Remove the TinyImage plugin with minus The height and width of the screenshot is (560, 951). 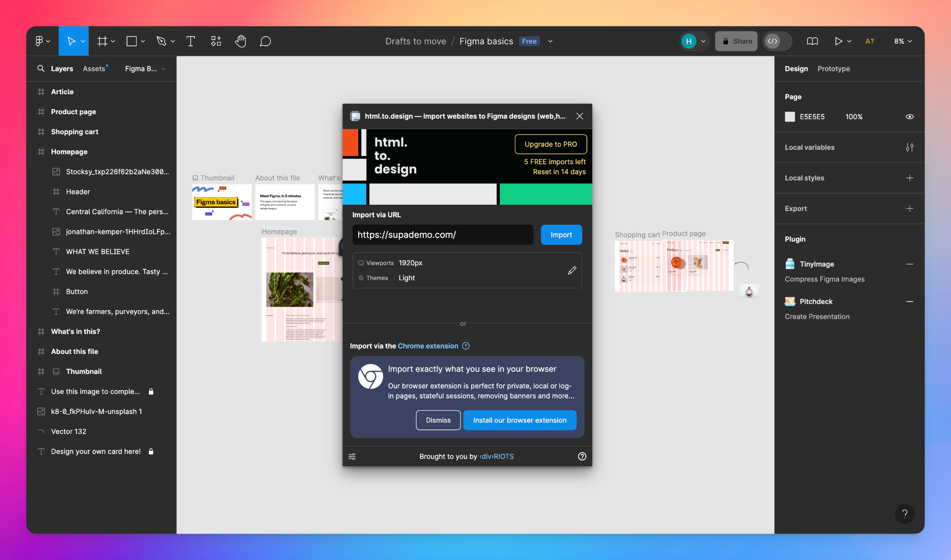(x=910, y=264)
